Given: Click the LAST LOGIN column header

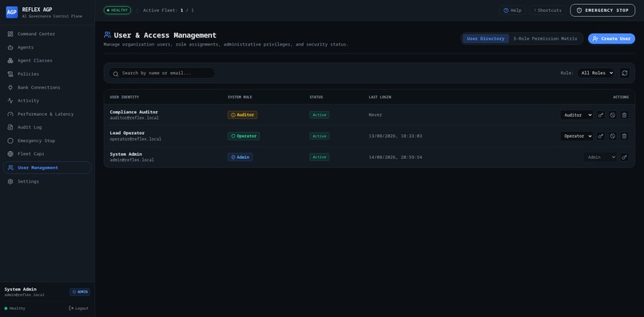Looking at the screenshot, I should [x=380, y=97].
